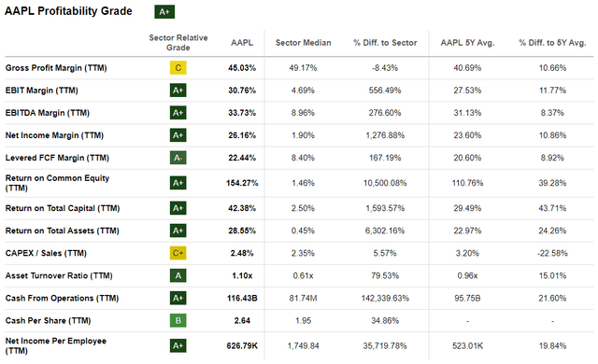Open the Net Income Margin (TTM) row label
This screenshot has width=598, height=364.
(54, 135)
